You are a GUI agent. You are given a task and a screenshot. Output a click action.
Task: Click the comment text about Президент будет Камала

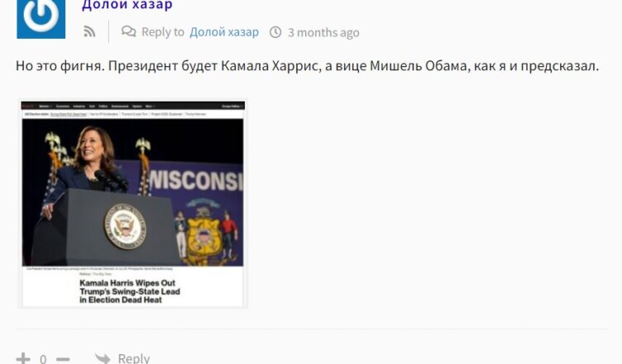pos(307,66)
